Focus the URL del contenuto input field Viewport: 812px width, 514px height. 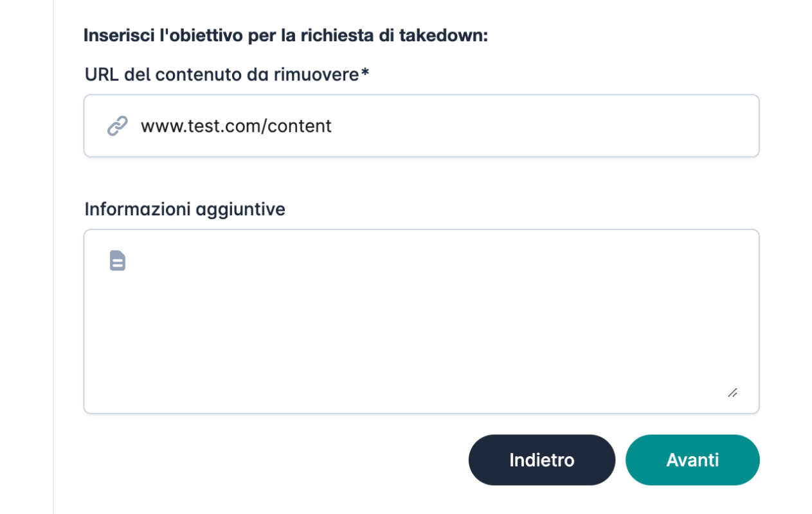pyautogui.click(x=421, y=126)
